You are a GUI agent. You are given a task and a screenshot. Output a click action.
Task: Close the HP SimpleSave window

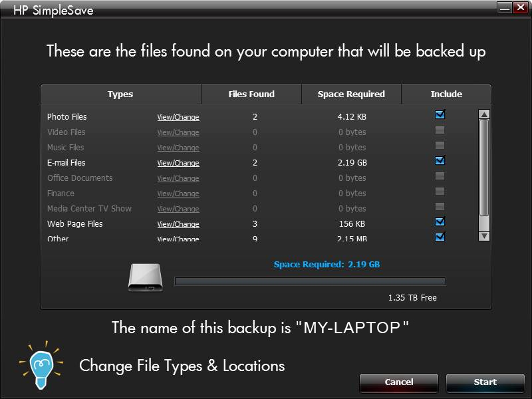click(520, 7)
